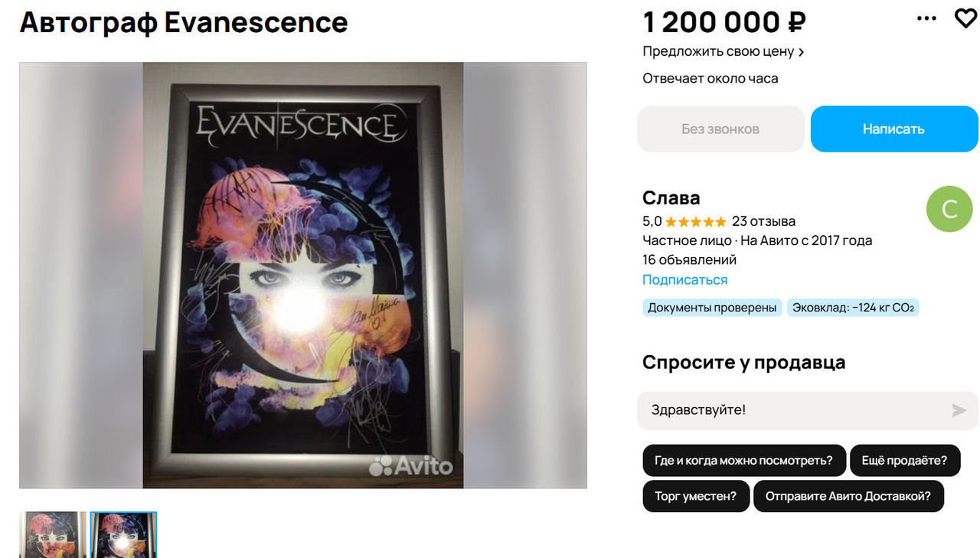Expand the 'Предложить свою цену' option
The height and width of the screenshot is (558, 980).
pos(723,52)
